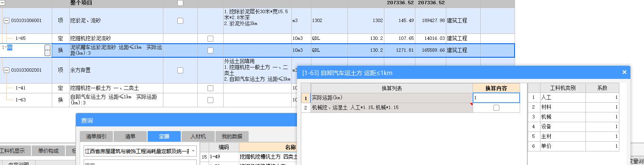
Task: Click the 系数 column header
Action: pos(602,88)
